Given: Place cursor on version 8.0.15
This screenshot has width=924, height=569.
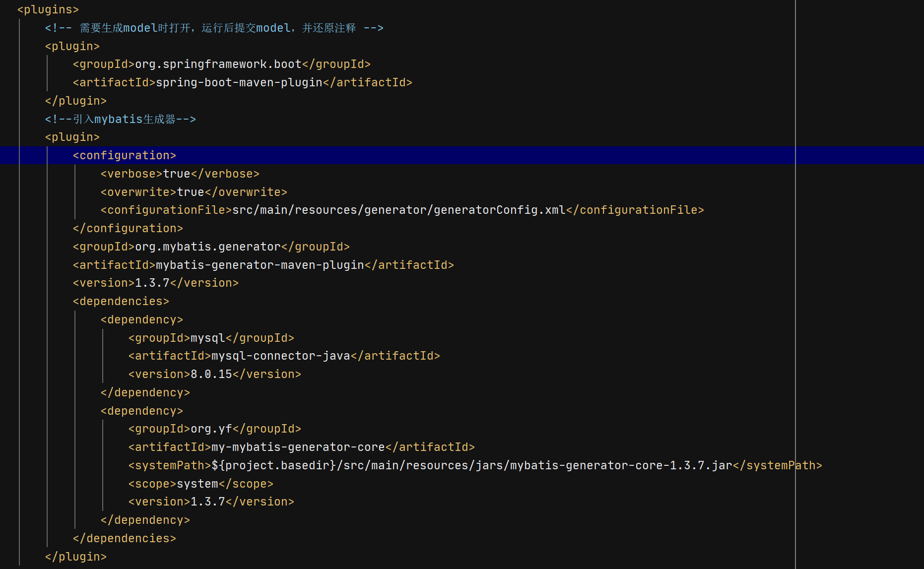Looking at the screenshot, I should [211, 374].
